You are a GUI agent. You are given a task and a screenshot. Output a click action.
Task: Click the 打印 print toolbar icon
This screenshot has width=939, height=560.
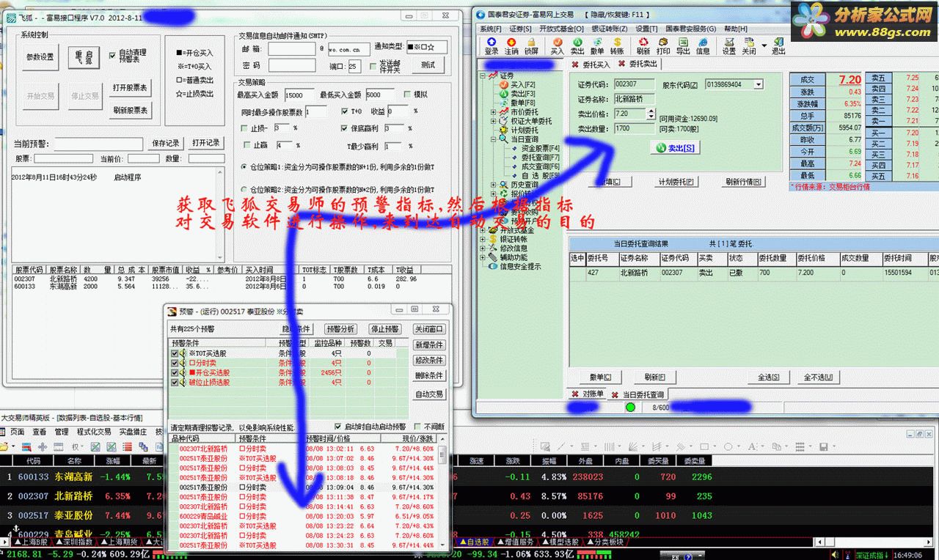663,46
